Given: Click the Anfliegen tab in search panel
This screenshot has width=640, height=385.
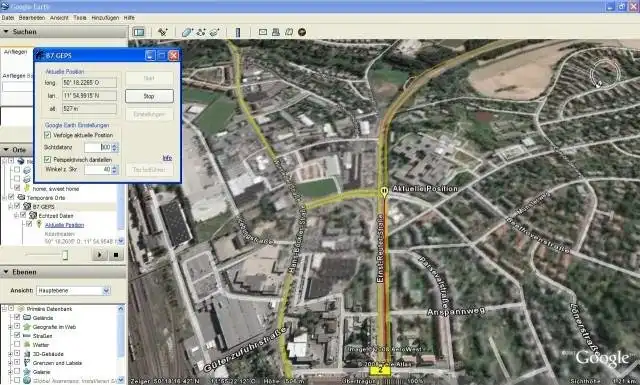Looking at the screenshot, I should [x=16, y=52].
